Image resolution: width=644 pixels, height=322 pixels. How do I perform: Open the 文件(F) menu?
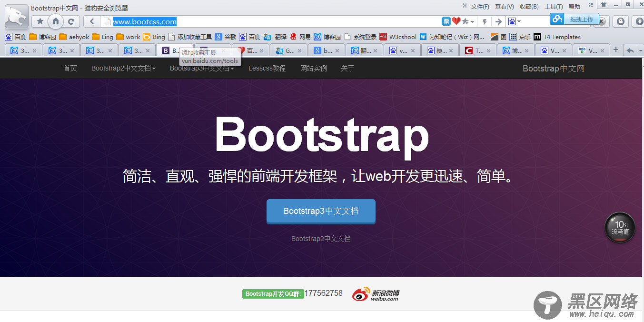click(480, 7)
